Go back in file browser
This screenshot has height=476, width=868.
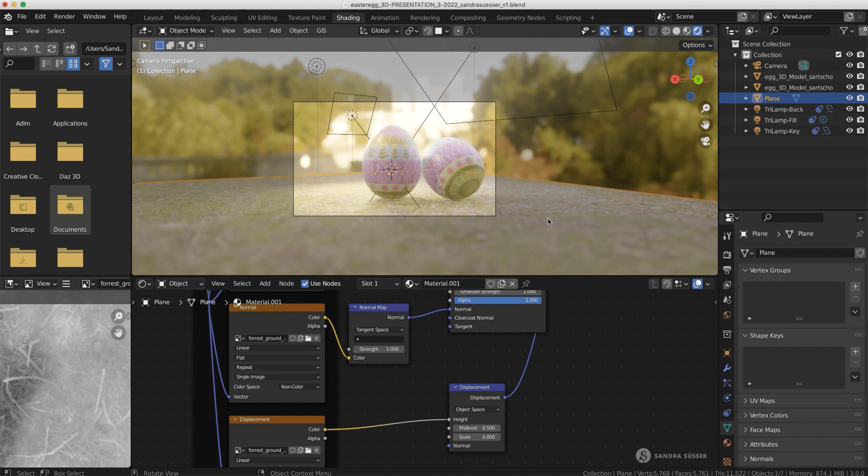pos(9,49)
